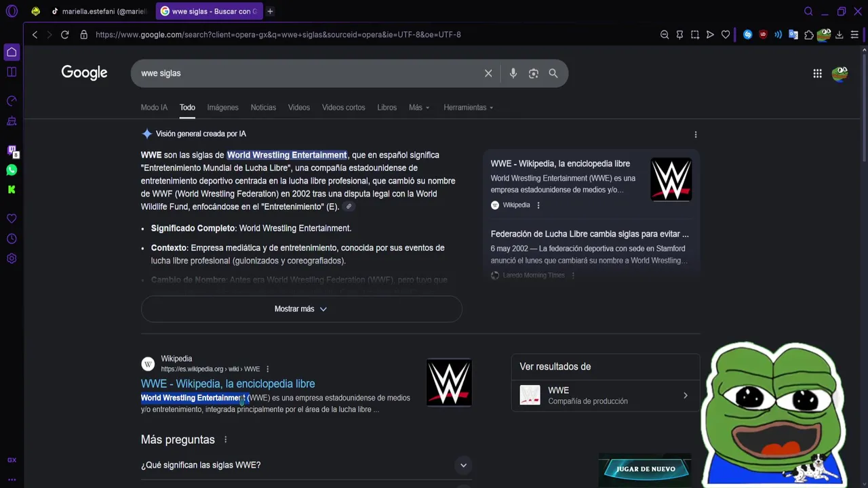Screen dimensions: 868x488
Task: Open Kick icon in the sidebar
Action: [x=12, y=190]
